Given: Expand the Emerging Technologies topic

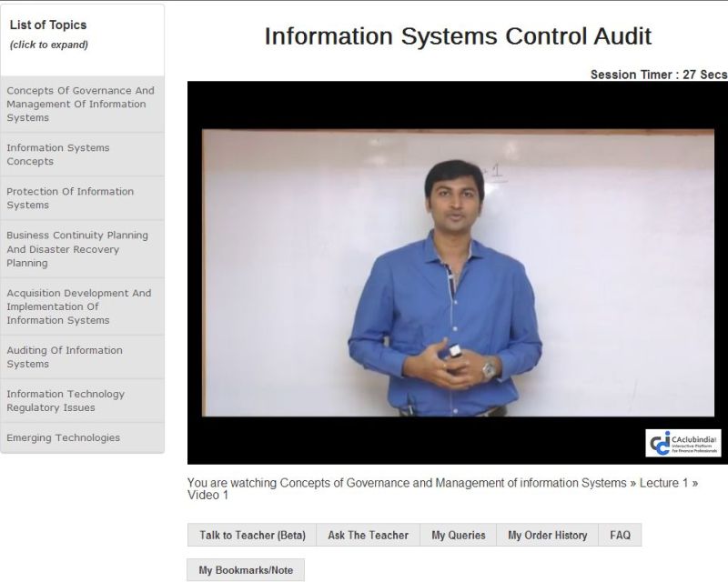Looking at the screenshot, I should click(x=82, y=438).
